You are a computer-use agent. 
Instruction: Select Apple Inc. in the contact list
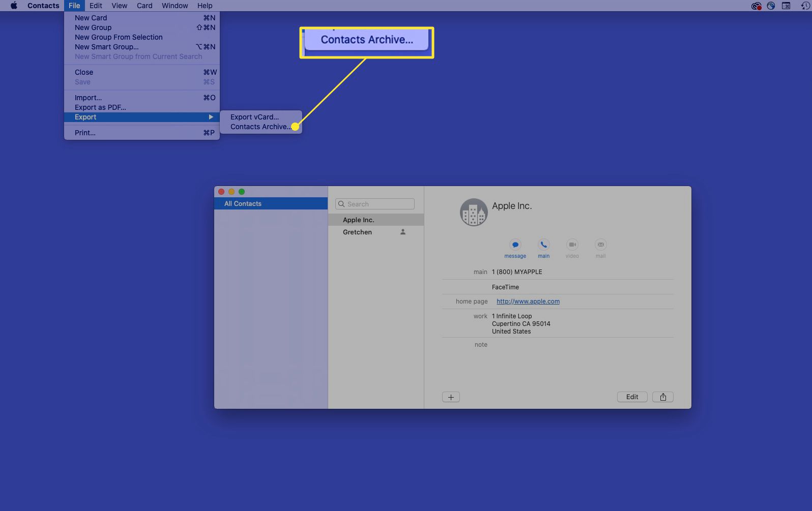[376, 220]
